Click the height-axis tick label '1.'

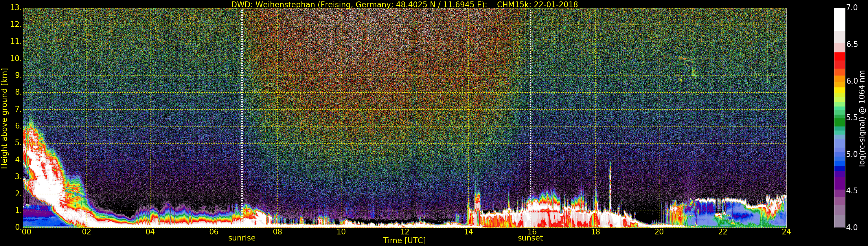click(18, 210)
